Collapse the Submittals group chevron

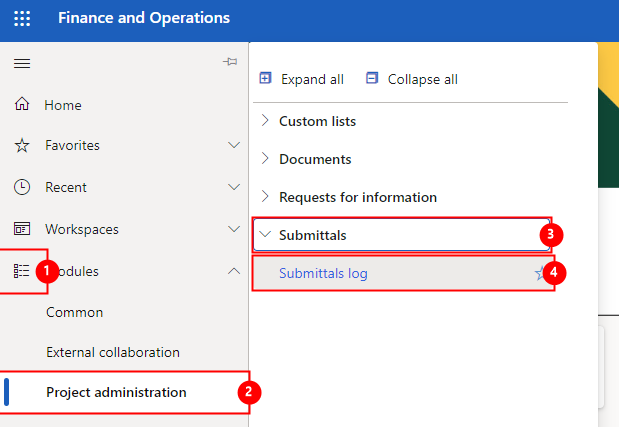tap(265, 234)
